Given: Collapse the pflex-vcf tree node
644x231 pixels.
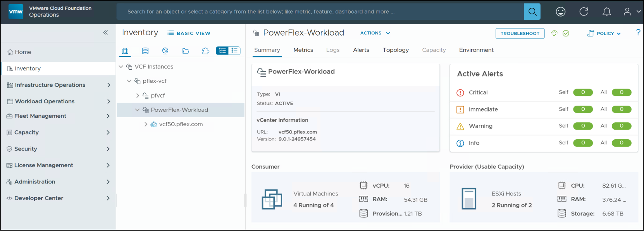Looking at the screenshot, I should [129, 81].
